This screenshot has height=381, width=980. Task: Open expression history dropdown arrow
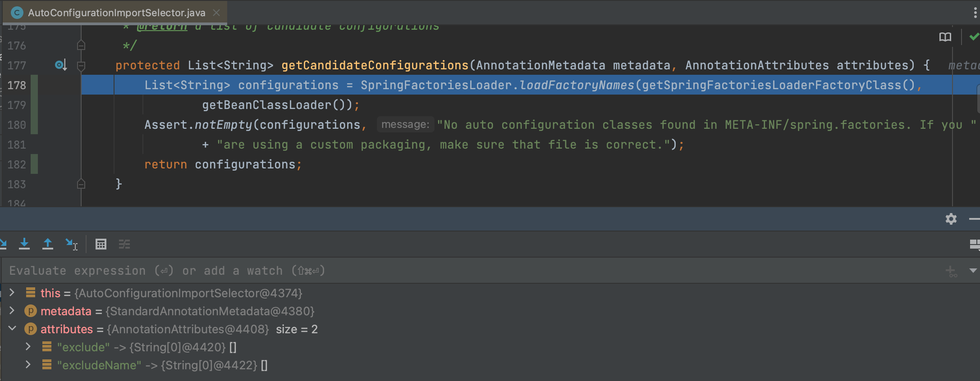point(973,271)
